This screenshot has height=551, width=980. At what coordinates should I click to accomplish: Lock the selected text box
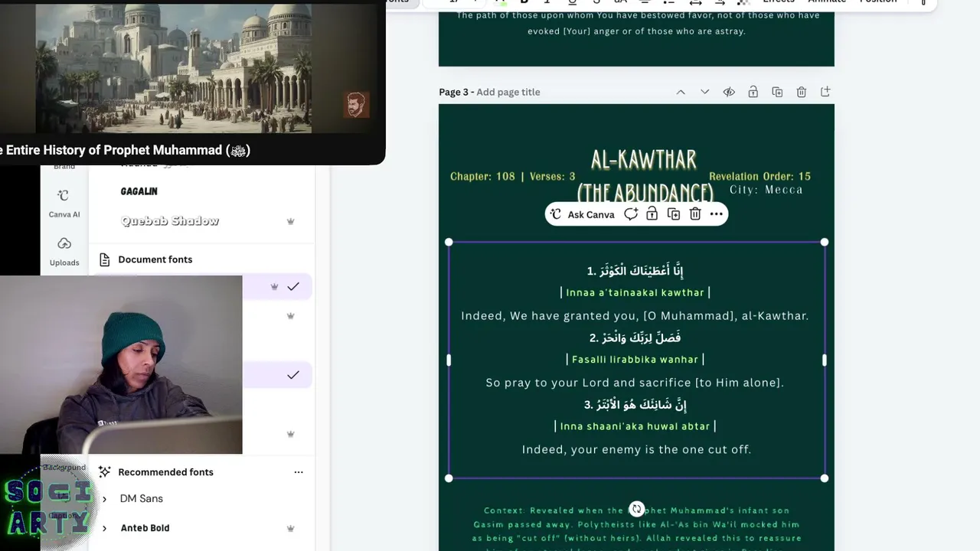tap(652, 214)
